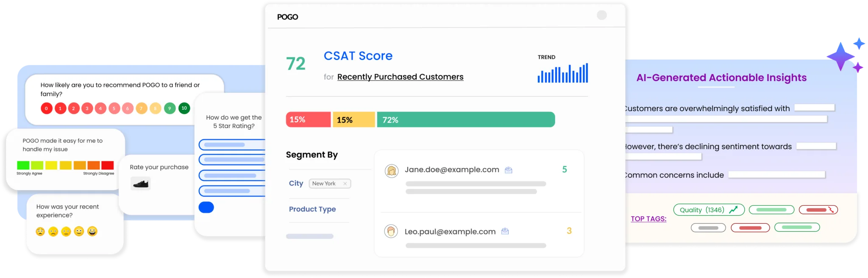Remove the New York city filter
The width and height of the screenshot is (868, 278).
click(345, 183)
